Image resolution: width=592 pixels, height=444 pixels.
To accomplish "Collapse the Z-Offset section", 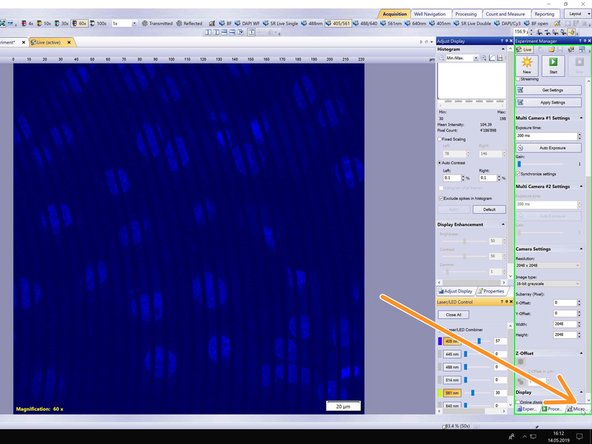I will click(581, 353).
